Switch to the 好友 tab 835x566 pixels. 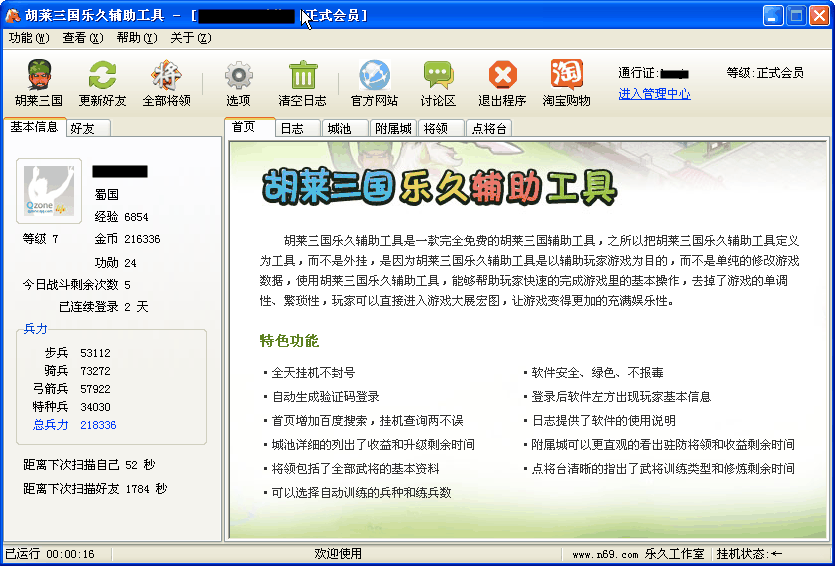(88, 128)
